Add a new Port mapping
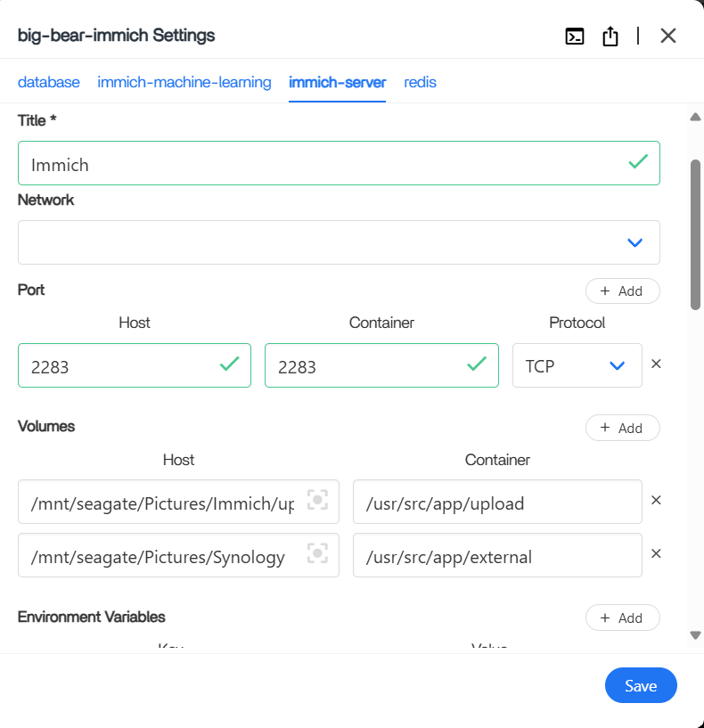Screen dimensions: 704x728 tap(622, 291)
